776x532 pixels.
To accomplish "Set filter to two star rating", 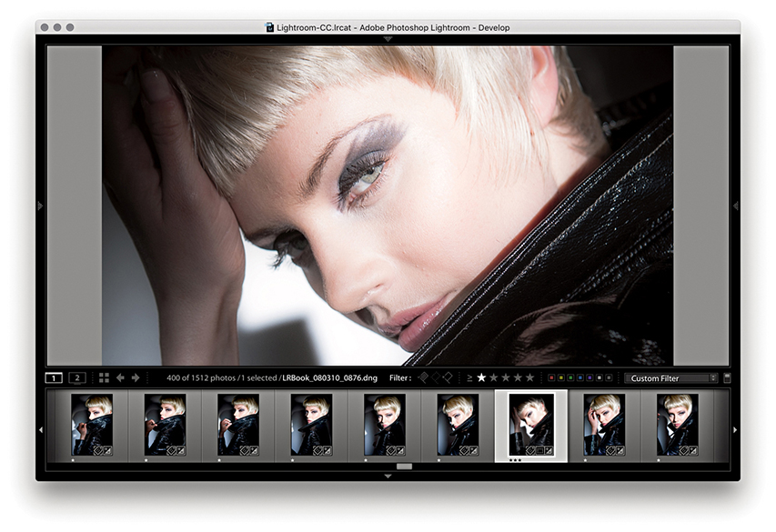I will tap(493, 378).
